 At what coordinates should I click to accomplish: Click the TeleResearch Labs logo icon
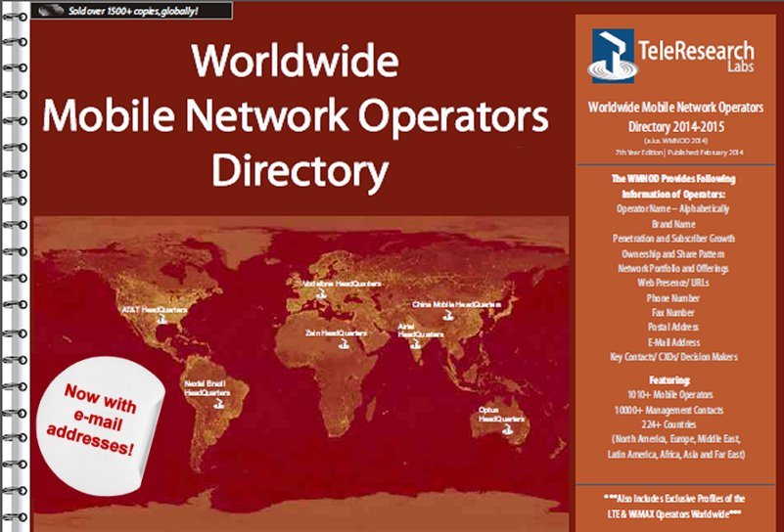click(x=613, y=56)
